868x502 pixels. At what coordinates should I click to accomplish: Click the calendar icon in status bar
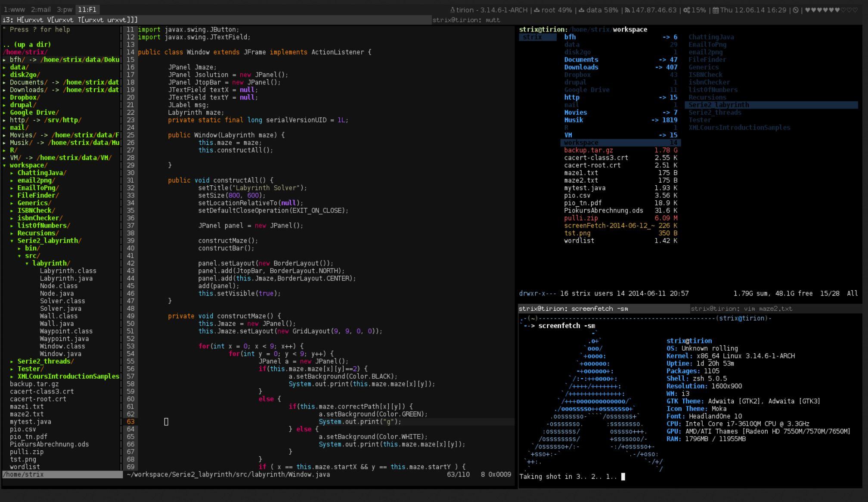(716, 10)
